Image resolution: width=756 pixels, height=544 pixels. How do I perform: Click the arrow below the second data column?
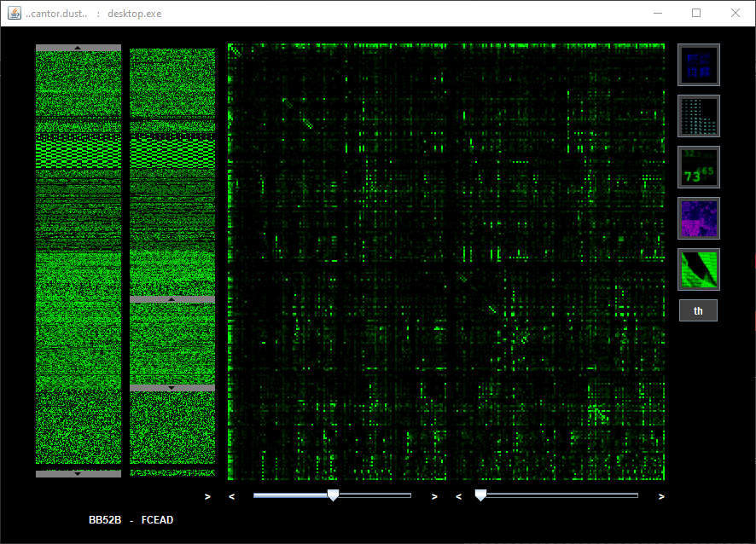coord(207,496)
